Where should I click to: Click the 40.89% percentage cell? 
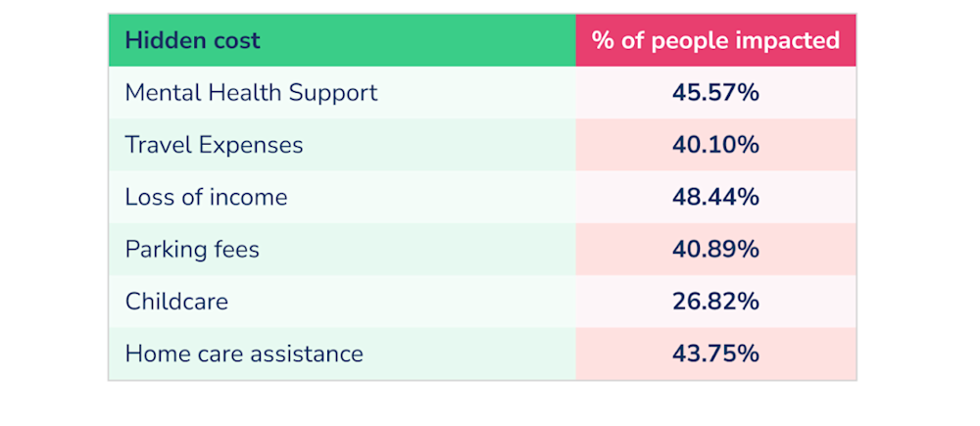[x=715, y=249]
